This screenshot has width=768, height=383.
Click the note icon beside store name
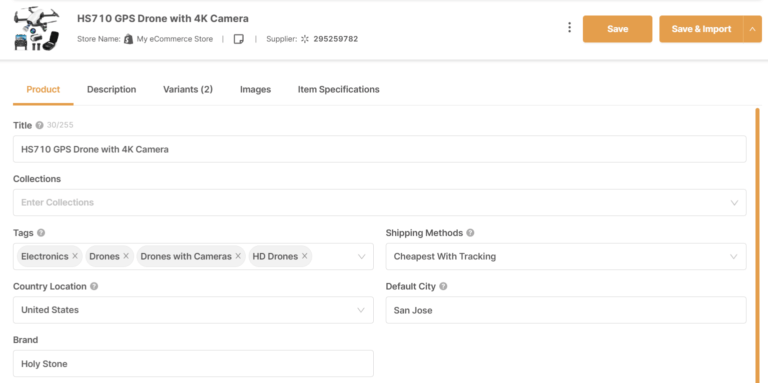tap(239, 39)
